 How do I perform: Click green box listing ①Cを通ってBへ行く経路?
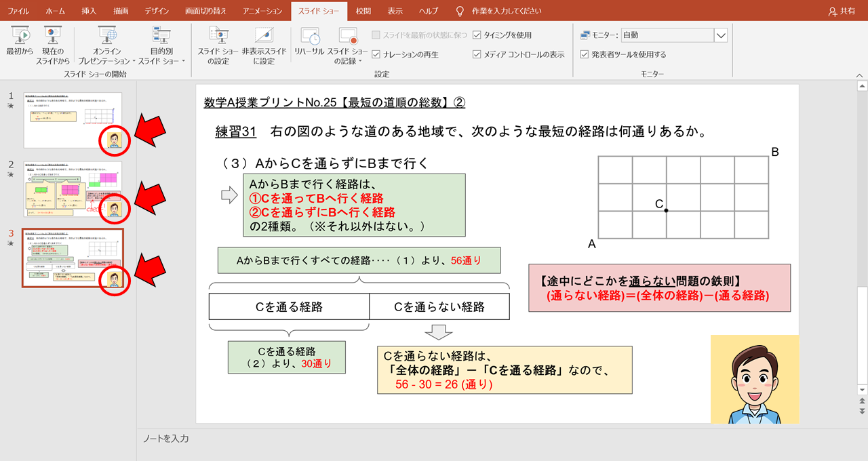pos(355,205)
